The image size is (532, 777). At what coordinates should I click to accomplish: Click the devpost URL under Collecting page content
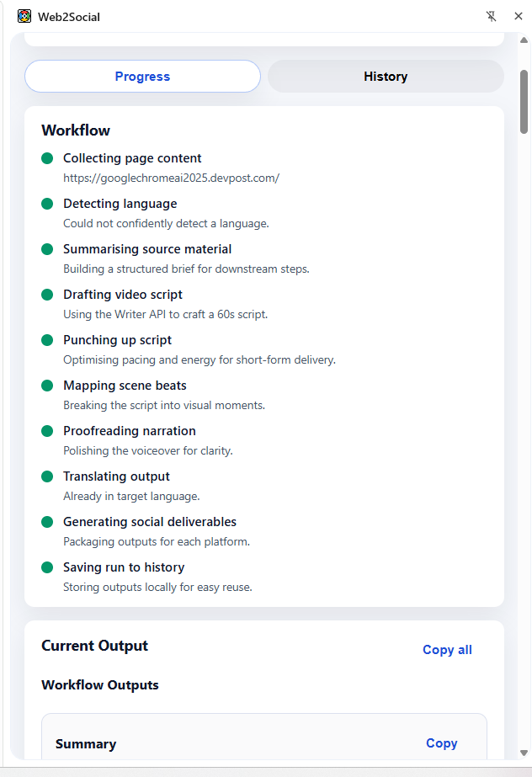(x=172, y=178)
